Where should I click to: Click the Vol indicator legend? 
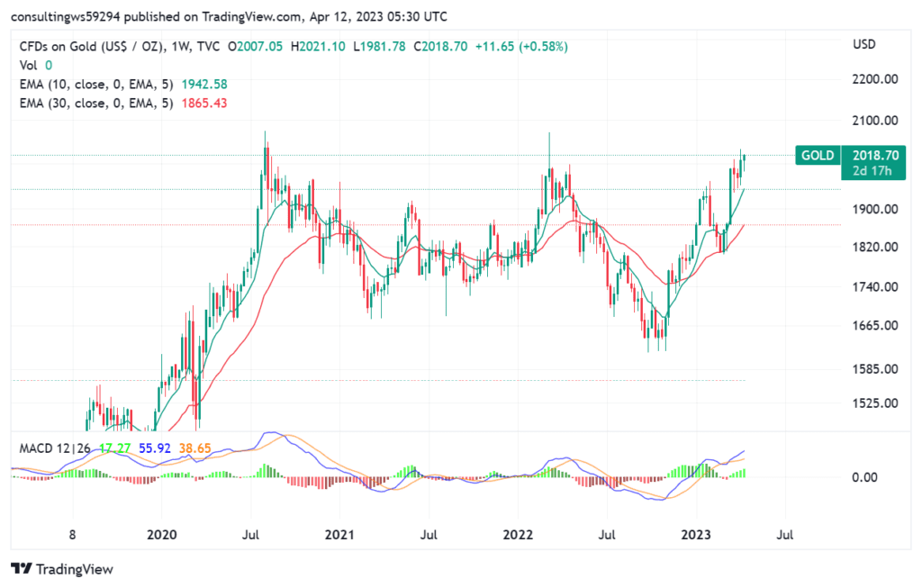(x=30, y=65)
